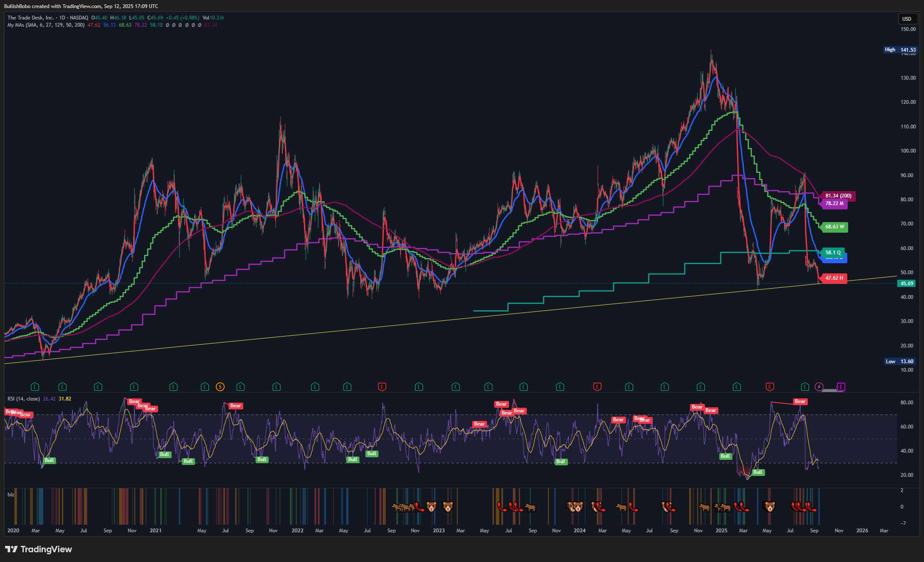Click the stock split S marker

click(x=220, y=387)
